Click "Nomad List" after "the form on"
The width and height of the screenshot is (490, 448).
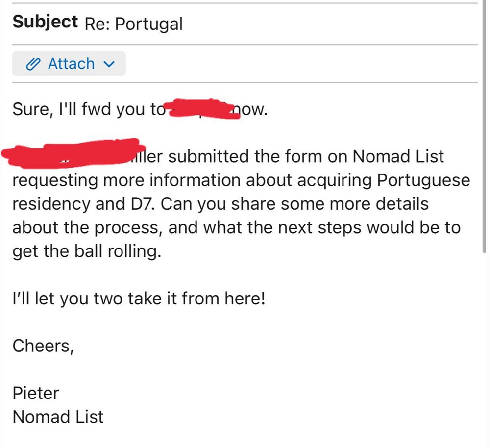point(398,157)
